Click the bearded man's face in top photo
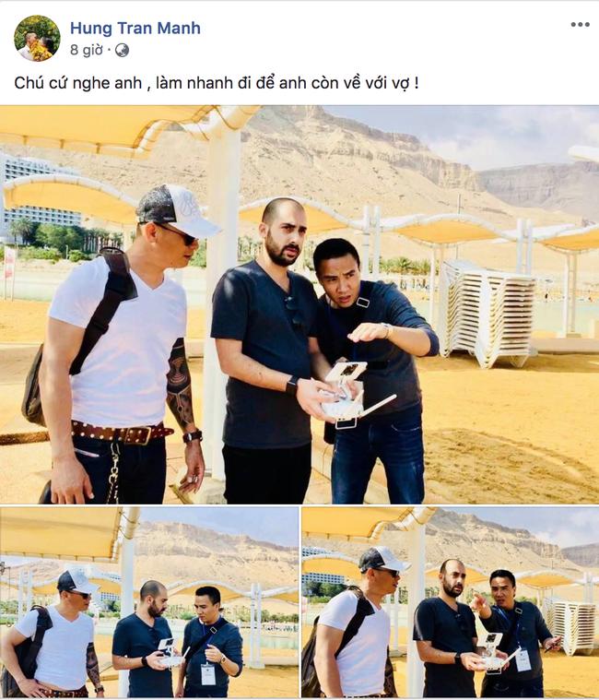 [x=282, y=232]
